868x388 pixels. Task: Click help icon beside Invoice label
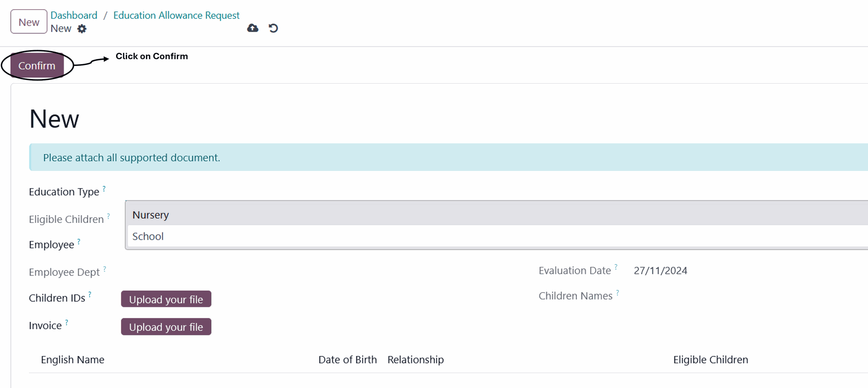click(66, 322)
